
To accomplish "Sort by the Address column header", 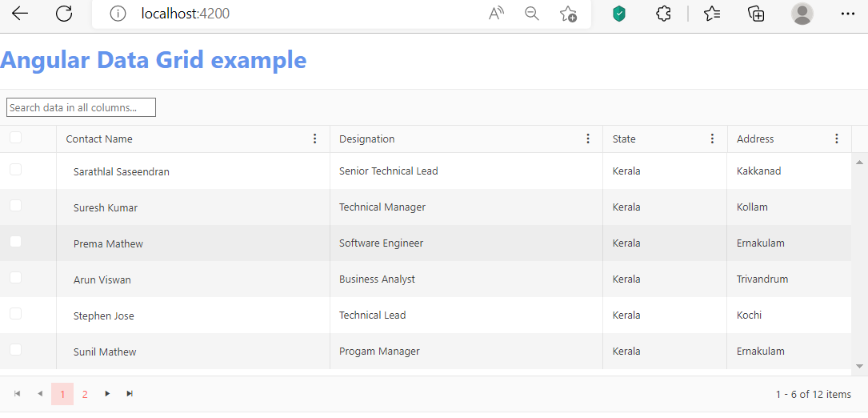I will [x=755, y=139].
